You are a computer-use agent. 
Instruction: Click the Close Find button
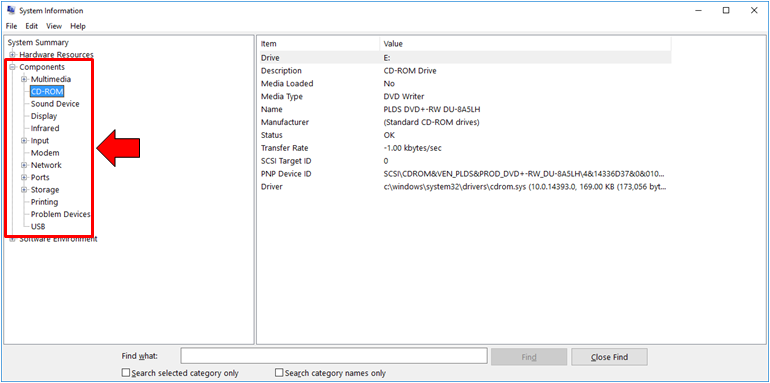coord(609,357)
